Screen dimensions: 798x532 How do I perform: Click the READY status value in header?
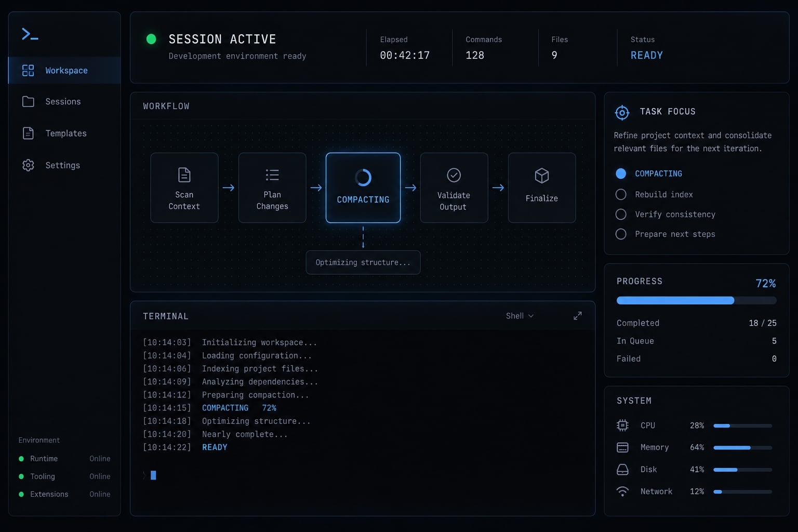[x=646, y=55]
